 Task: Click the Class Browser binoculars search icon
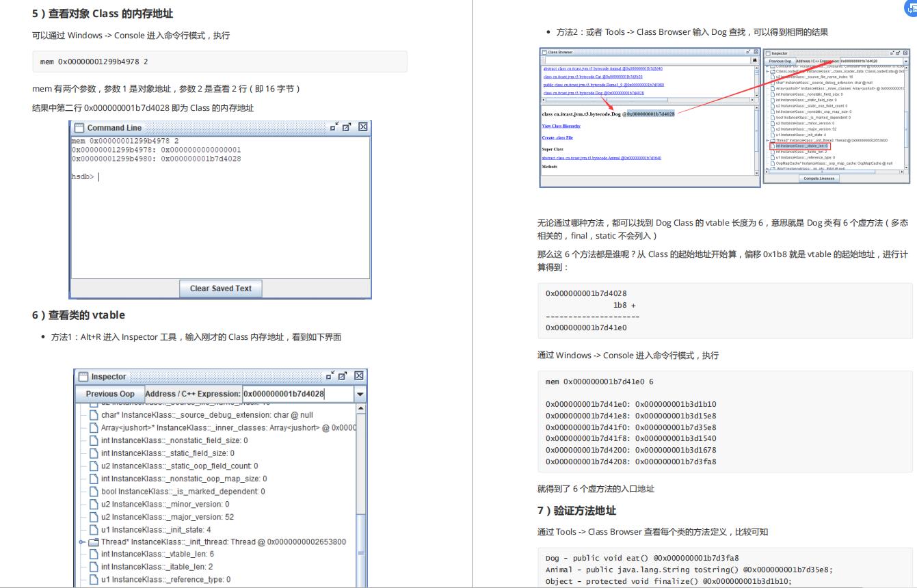[754, 61]
